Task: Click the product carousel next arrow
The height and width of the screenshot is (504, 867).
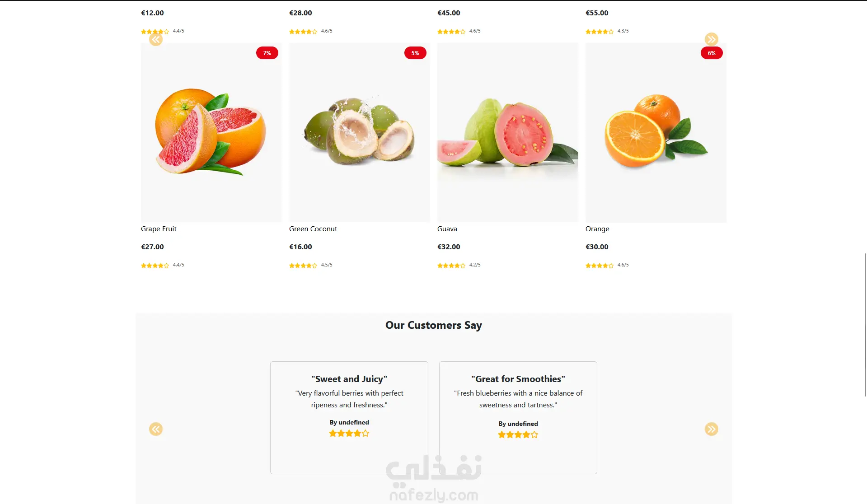Action: [x=712, y=39]
